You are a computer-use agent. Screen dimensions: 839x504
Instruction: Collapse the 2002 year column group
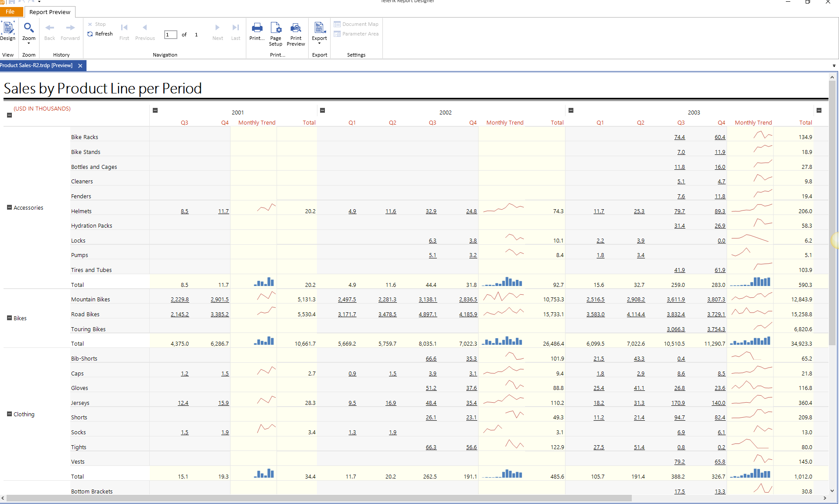pos(322,111)
